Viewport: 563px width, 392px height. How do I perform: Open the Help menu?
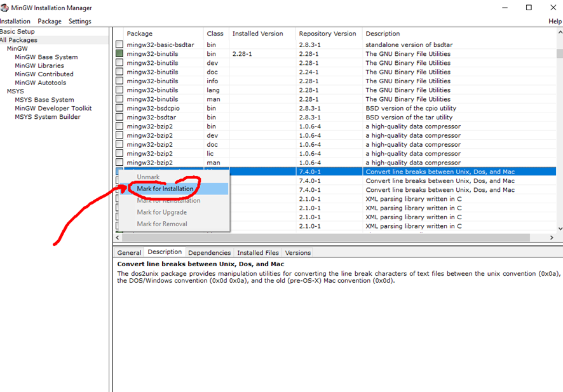tap(555, 21)
